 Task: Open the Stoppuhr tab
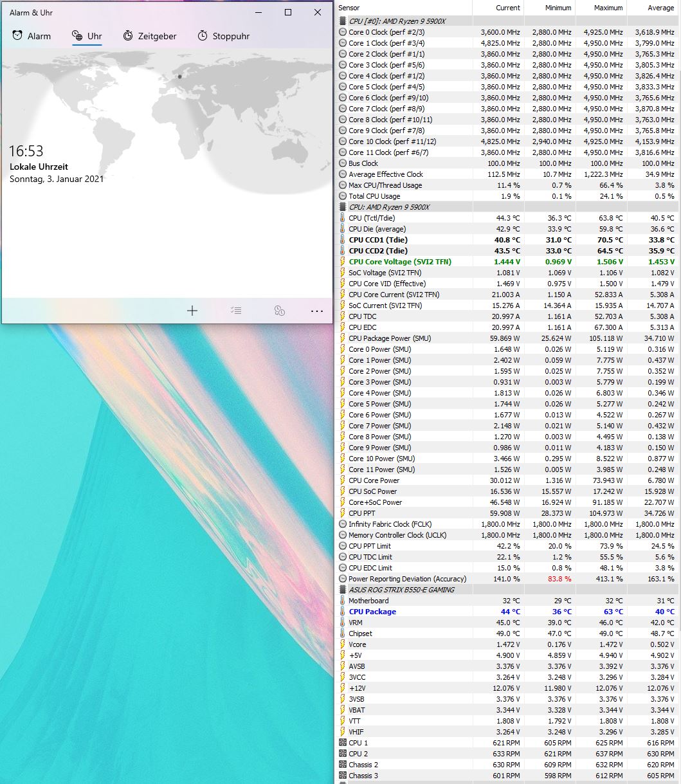point(223,36)
